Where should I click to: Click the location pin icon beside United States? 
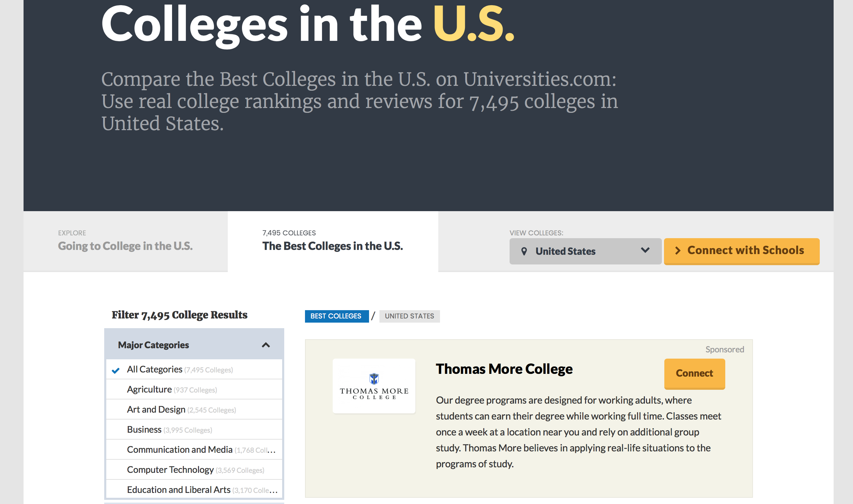[524, 251]
